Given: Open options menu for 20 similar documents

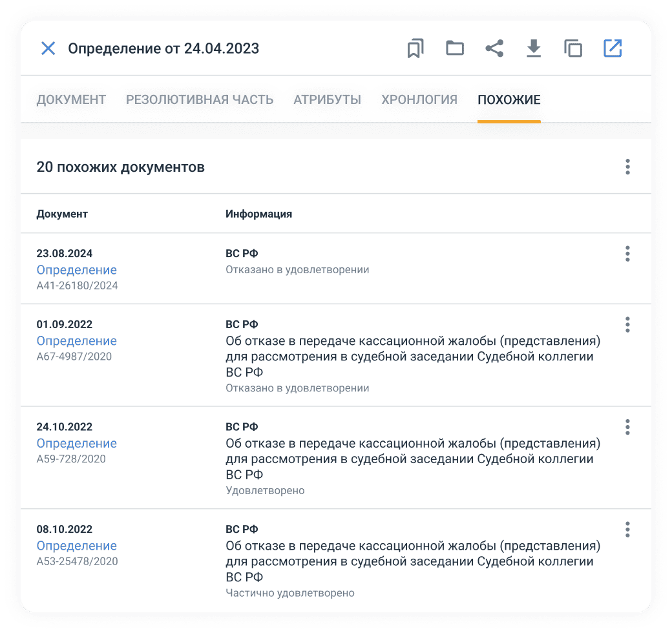Looking at the screenshot, I should pos(627,167).
